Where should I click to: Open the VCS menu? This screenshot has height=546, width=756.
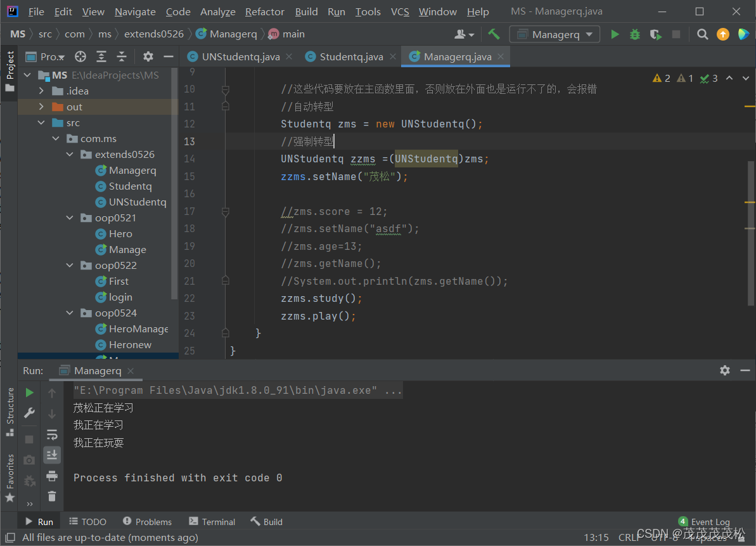[x=400, y=11]
